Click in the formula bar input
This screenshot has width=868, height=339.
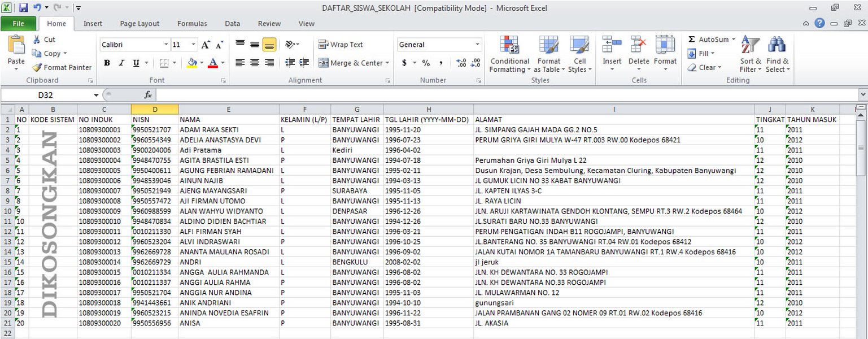[x=507, y=95]
